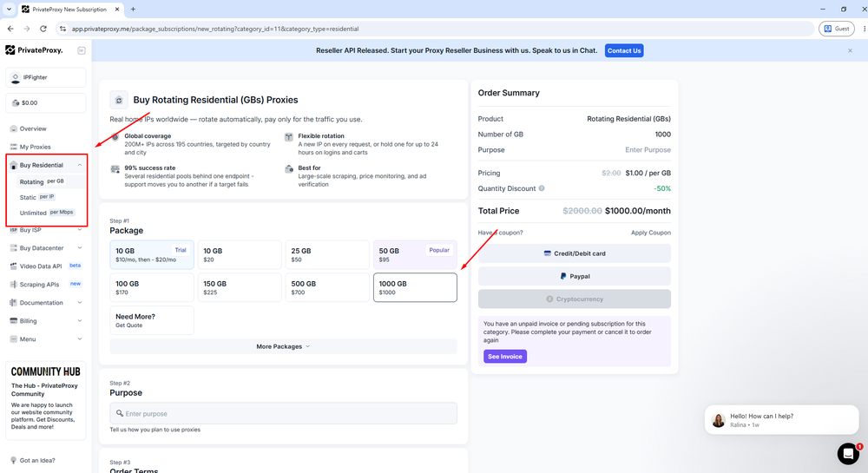The width and height of the screenshot is (868, 473).
Task: Open the Guest profile menu
Action: (x=837, y=29)
